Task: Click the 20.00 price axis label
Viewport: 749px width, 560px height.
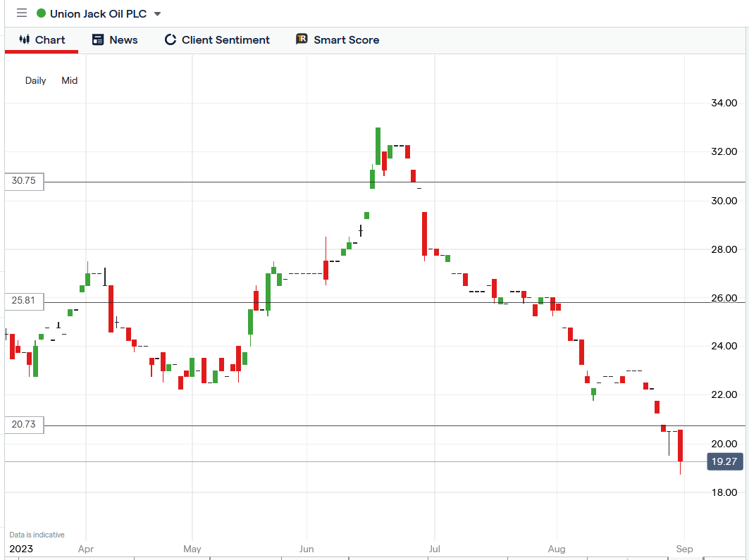Action: (x=724, y=444)
